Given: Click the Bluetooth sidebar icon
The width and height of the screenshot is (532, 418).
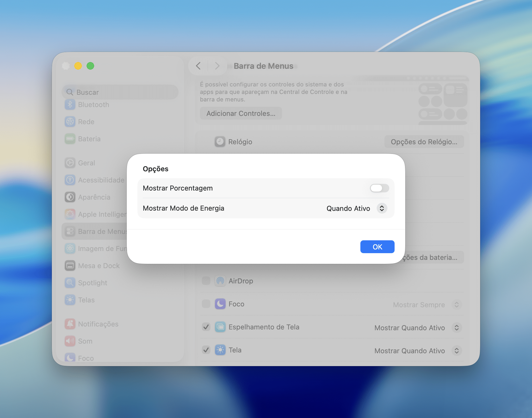Looking at the screenshot, I should pyautogui.click(x=70, y=105).
